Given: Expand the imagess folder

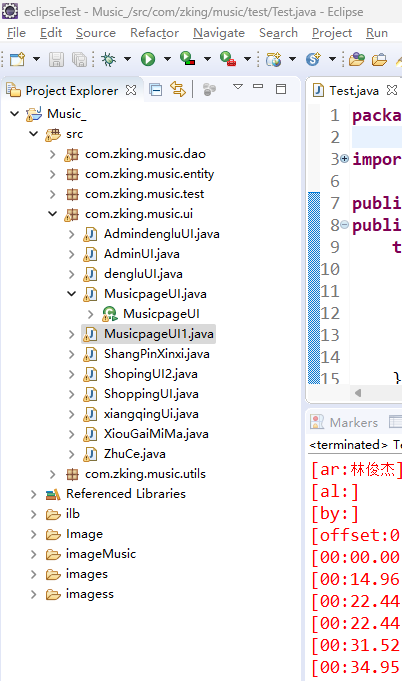Looking at the screenshot, I should (x=33, y=593).
